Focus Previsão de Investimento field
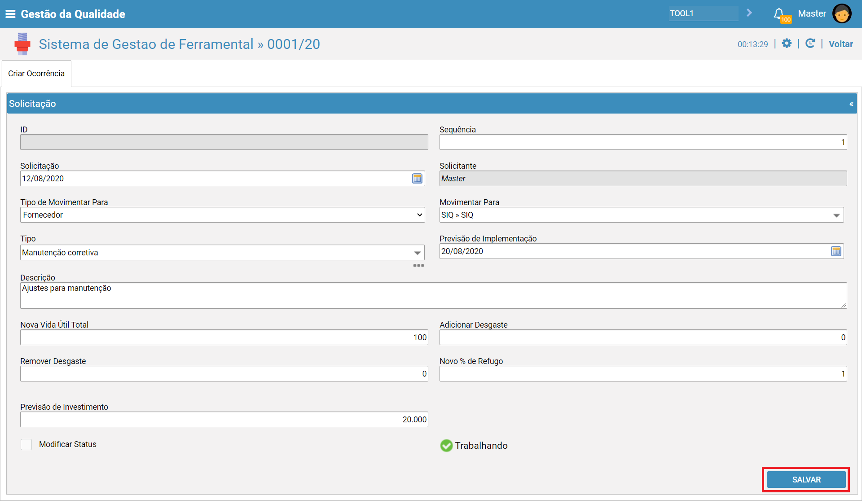Image resolution: width=862 pixels, height=504 pixels. coord(224,420)
